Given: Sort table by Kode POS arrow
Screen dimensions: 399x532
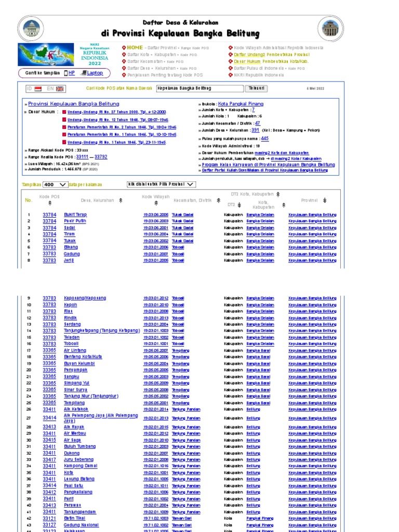Looking at the screenshot, I should [x=50, y=203].
